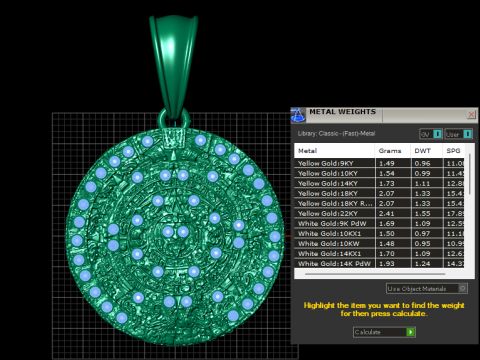Select the Yellow Gold:22KY row
Image resolution: width=480 pixels, height=360 pixels.
pos(379,213)
